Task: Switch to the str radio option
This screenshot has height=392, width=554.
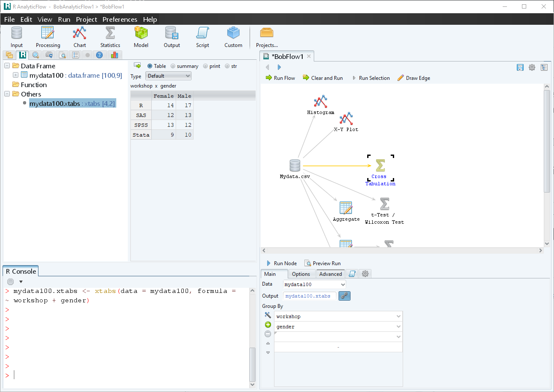Action: (x=227, y=66)
